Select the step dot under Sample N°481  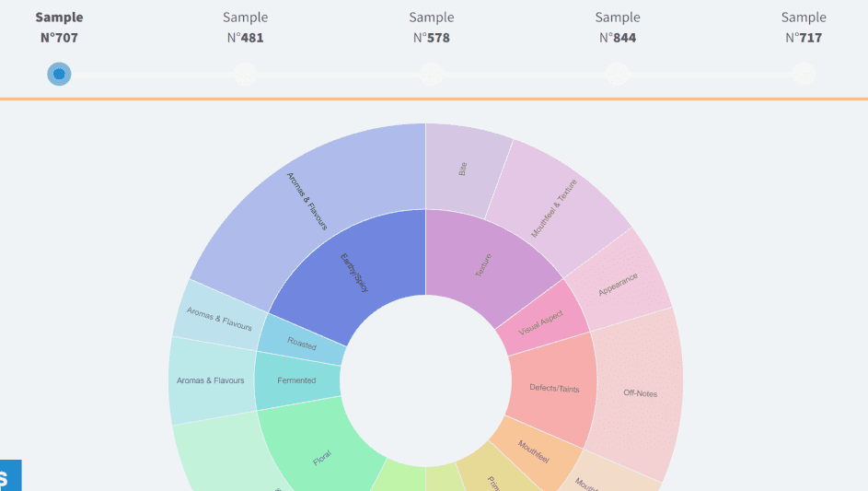click(245, 74)
